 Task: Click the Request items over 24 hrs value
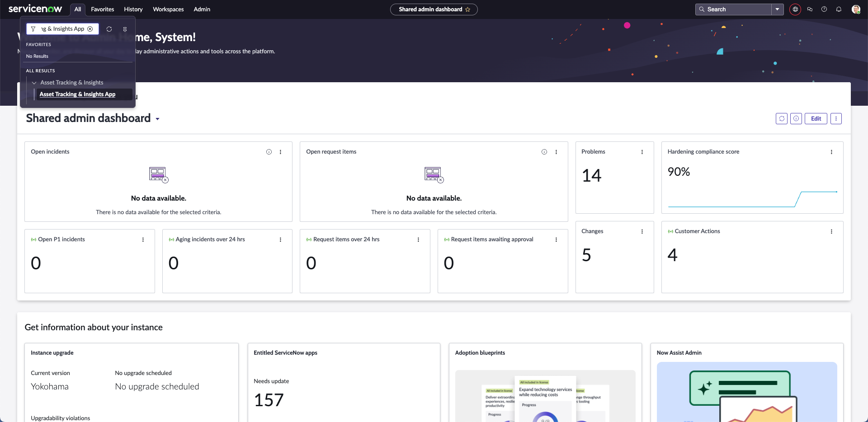311,263
